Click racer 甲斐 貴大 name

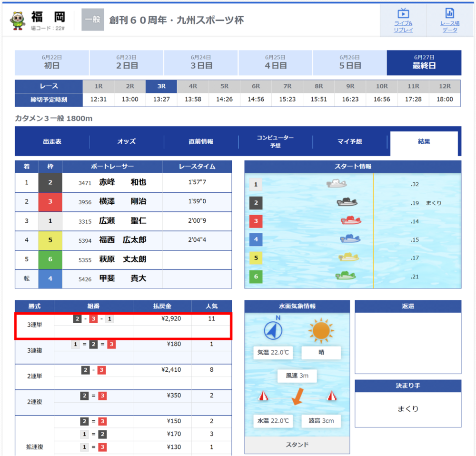pos(123,278)
